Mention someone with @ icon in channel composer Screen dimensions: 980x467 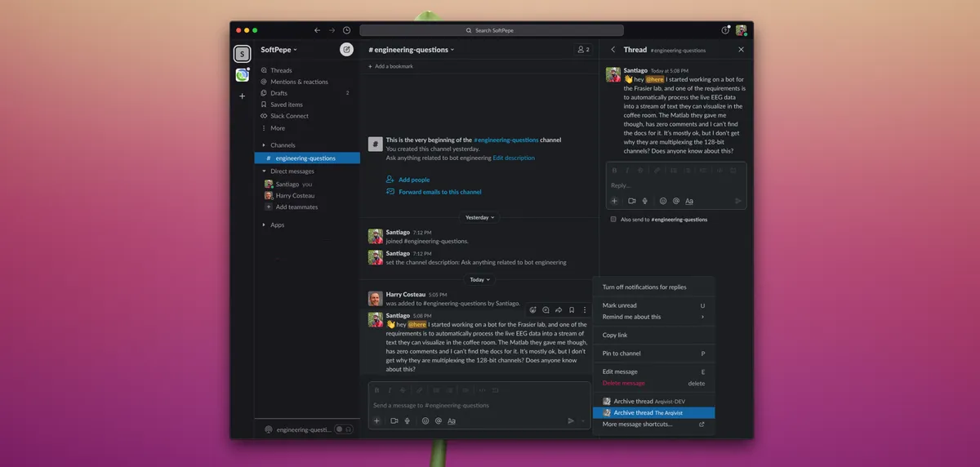pyautogui.click(x=438, y=420)
